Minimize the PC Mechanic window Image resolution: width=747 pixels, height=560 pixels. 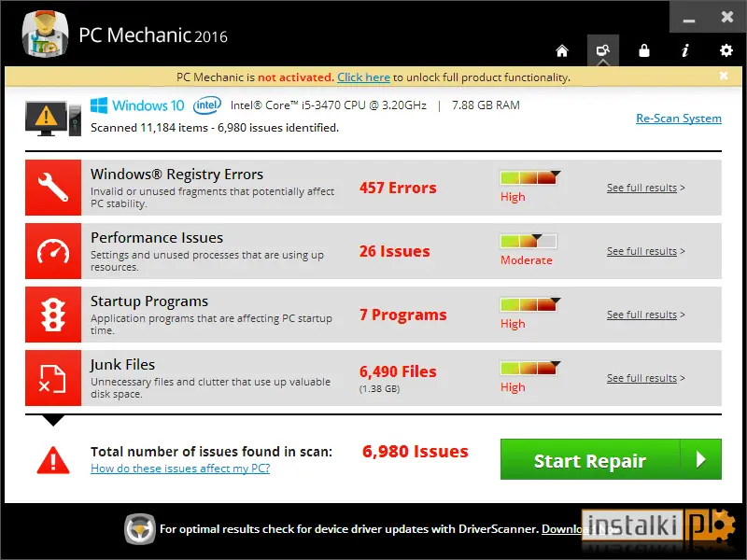689,21
